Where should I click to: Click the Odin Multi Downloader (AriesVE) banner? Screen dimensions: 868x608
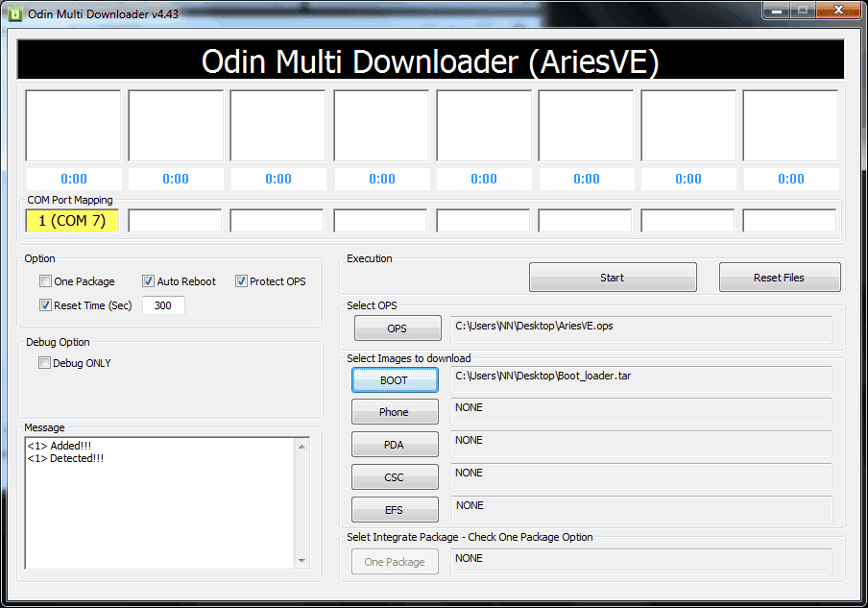[431, 60]
